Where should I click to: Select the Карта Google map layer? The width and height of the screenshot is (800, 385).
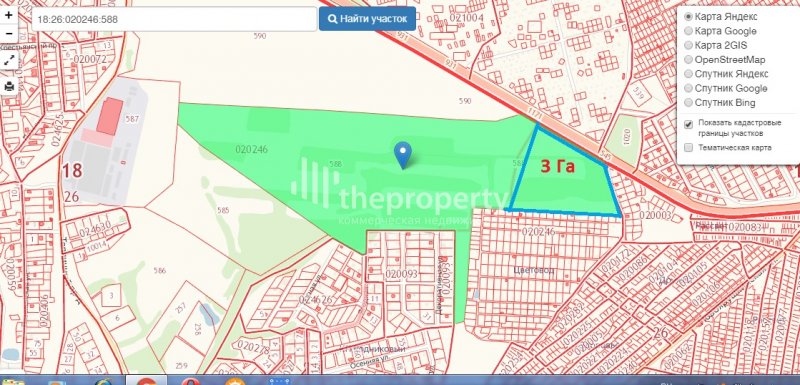688,31
